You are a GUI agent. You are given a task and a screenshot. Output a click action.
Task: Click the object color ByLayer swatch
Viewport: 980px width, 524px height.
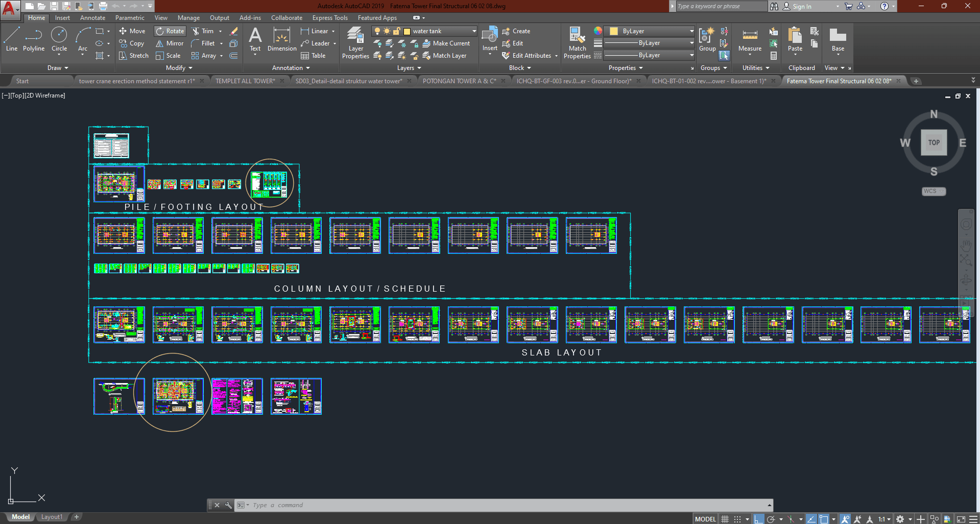[x=614, y=31]
